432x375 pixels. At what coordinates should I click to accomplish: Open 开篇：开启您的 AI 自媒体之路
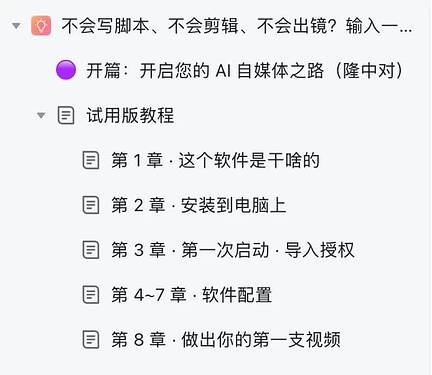click(245, 70)
